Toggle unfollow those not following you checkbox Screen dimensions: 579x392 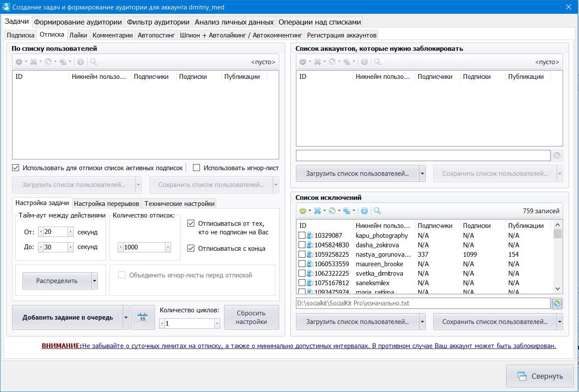click(191, 224)
